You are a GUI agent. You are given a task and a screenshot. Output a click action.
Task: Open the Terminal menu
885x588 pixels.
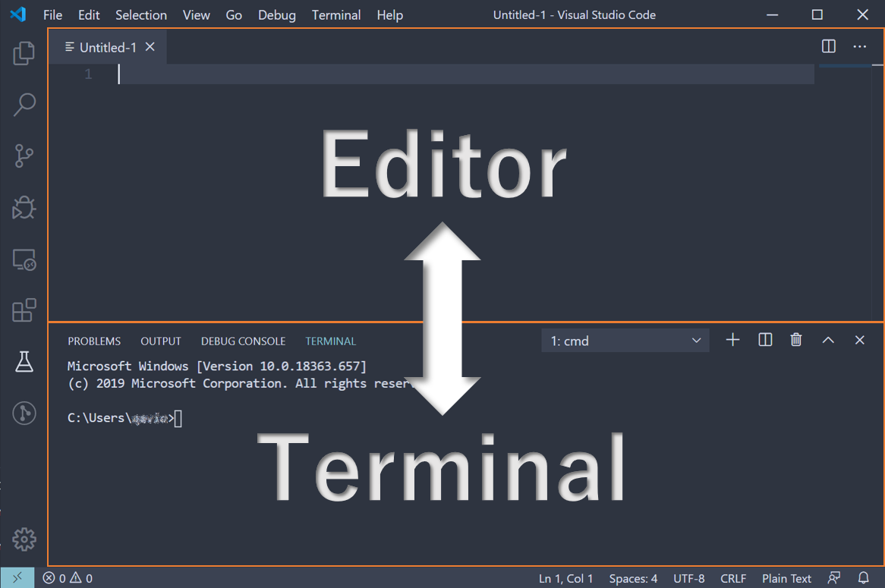[x=336, y=15]
